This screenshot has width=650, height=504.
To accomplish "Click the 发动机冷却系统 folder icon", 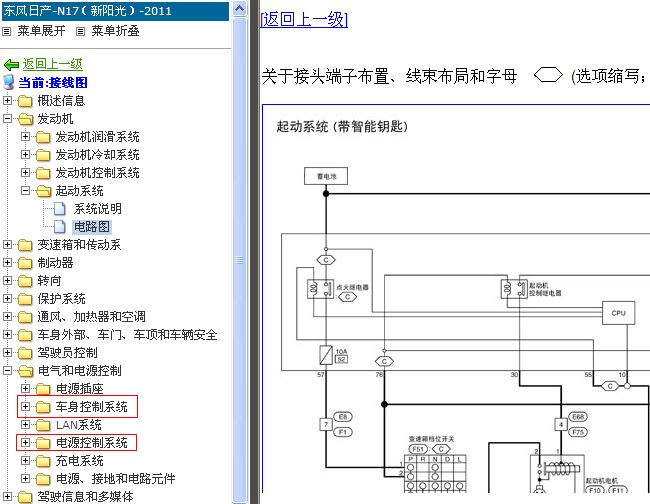I will 43,155.
